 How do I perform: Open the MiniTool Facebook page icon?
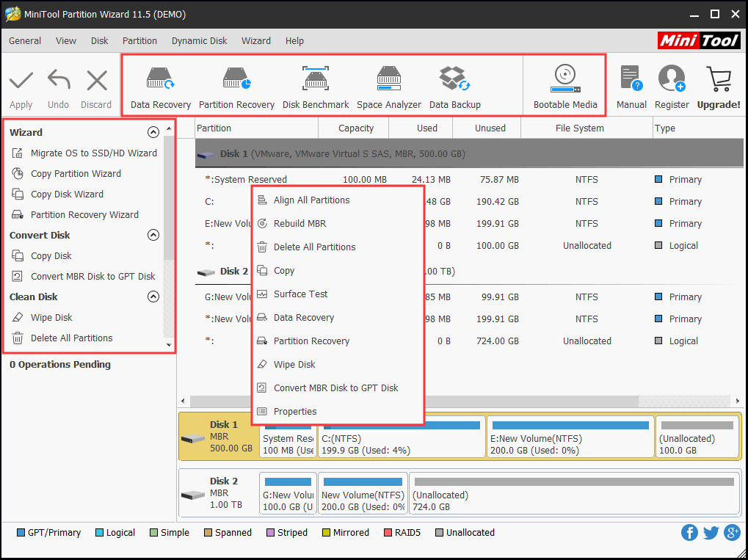point(689,532)
